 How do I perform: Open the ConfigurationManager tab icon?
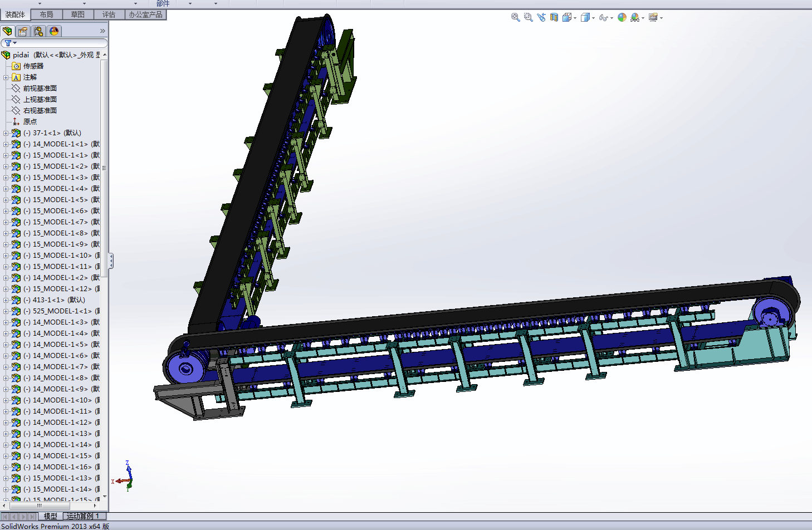38,31
